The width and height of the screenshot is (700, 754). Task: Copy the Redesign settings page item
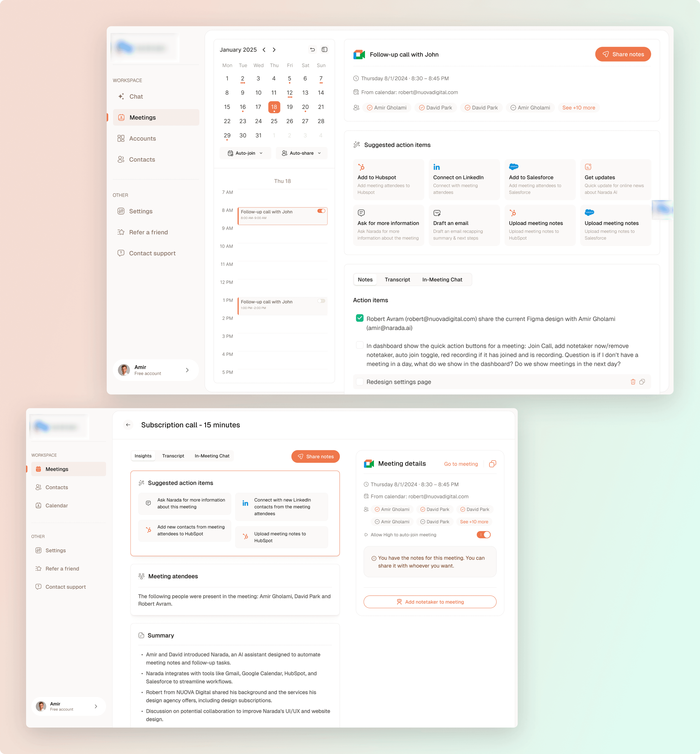(x=642, y=382)
